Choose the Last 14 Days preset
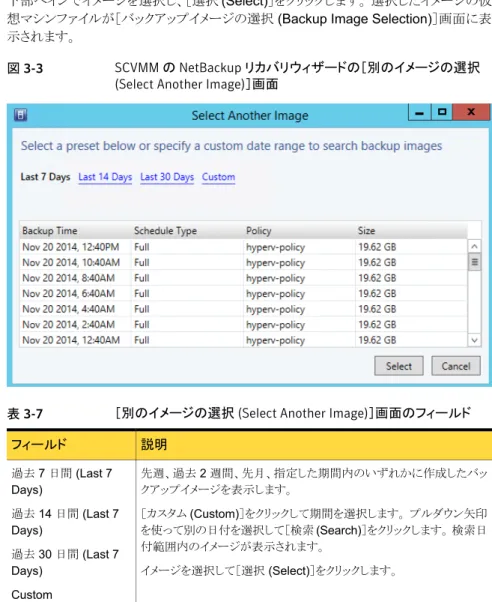The width and height of the screenshot is (492, 602). point(105,177)
